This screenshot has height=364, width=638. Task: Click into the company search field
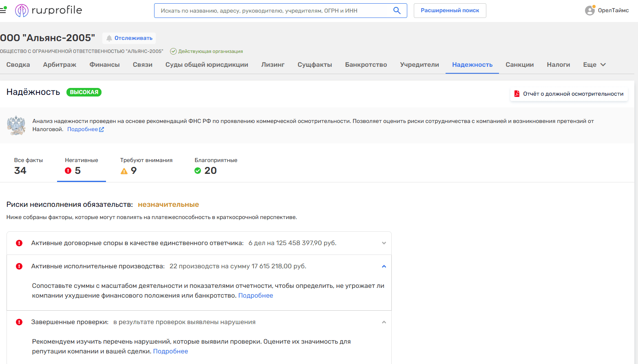coord(273,11)
